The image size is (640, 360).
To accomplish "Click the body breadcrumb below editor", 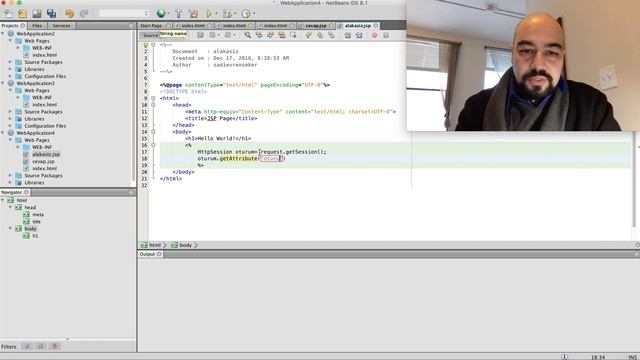I will (x=182, y=245).
